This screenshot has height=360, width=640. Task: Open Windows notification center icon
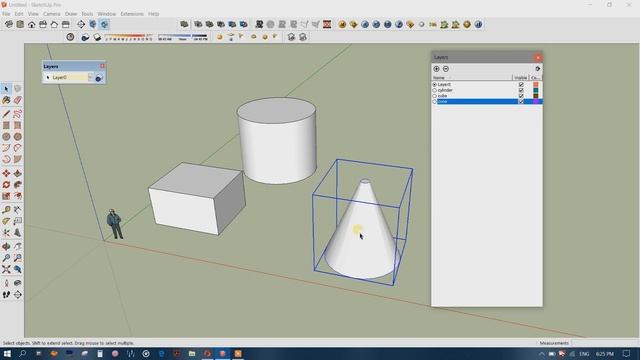pos(627,353)
